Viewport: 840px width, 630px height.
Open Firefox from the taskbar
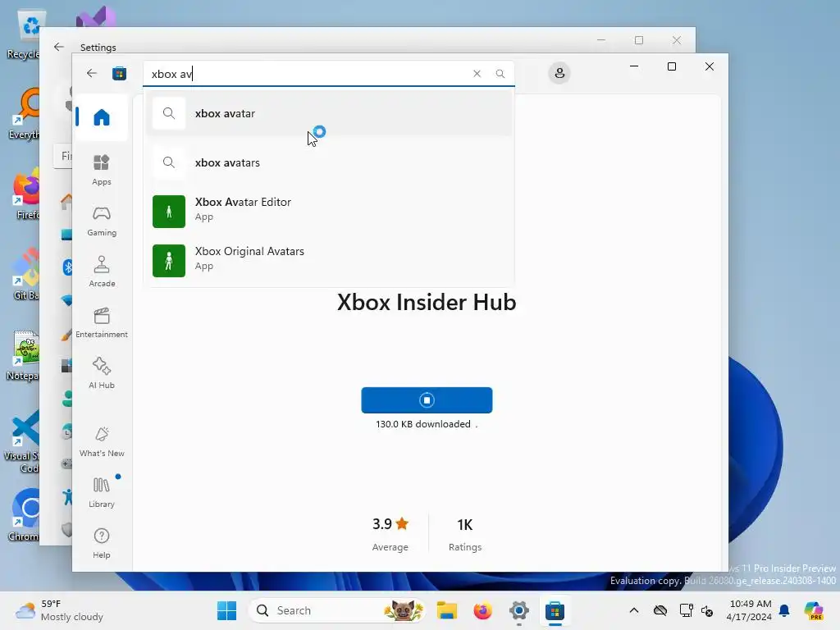click(x=482, y=610)
